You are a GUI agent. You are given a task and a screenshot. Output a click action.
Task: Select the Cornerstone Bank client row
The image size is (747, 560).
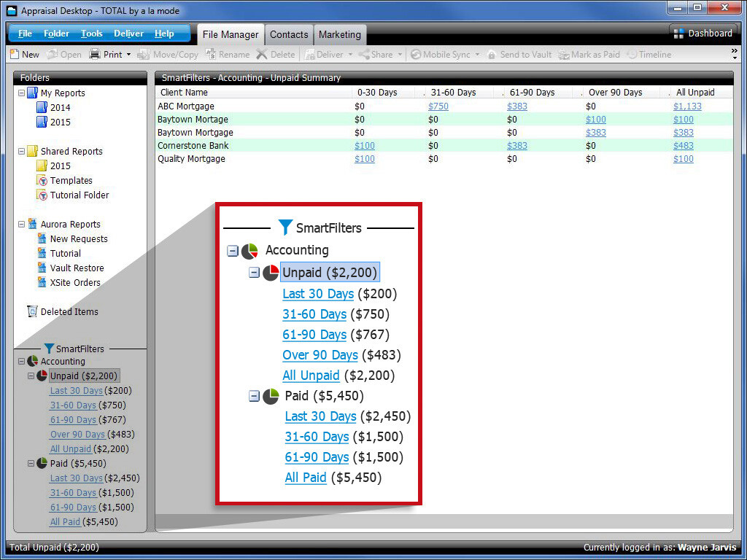(x=444, y=146)
